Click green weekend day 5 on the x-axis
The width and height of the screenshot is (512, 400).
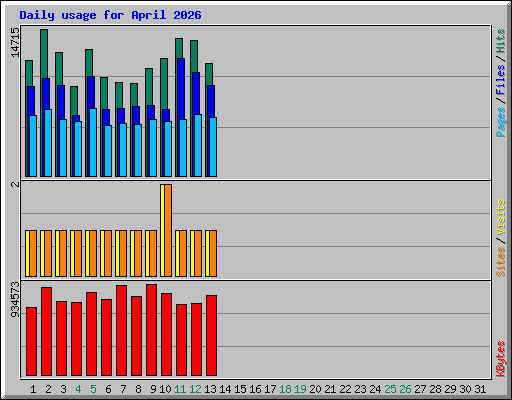pos(93,389)
